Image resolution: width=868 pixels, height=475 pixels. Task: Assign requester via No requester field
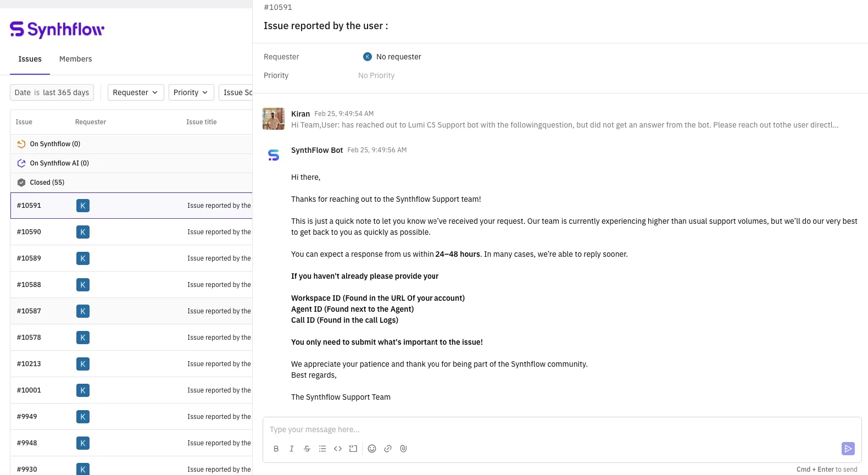[x=392, y=57]
